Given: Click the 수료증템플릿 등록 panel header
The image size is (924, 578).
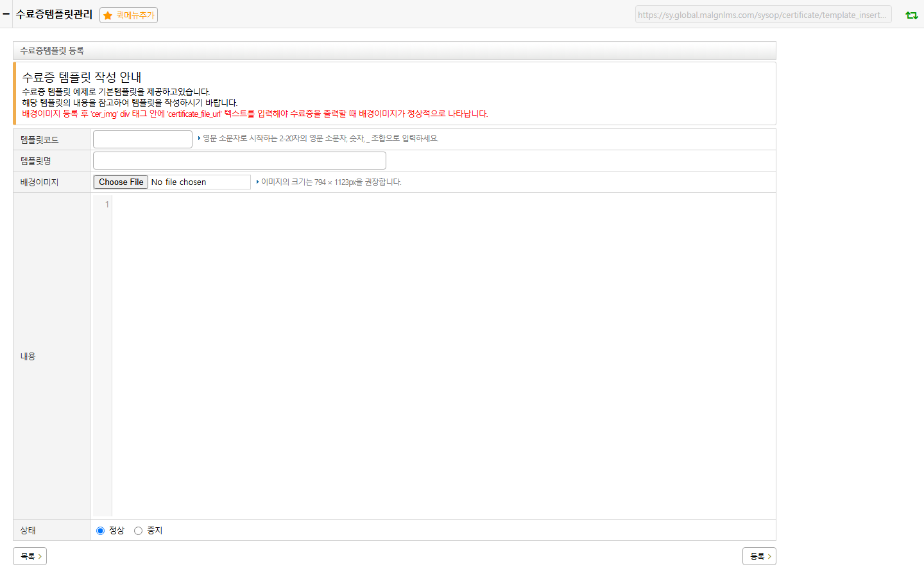Looking at the screenshot, I should tap(394, 51).
